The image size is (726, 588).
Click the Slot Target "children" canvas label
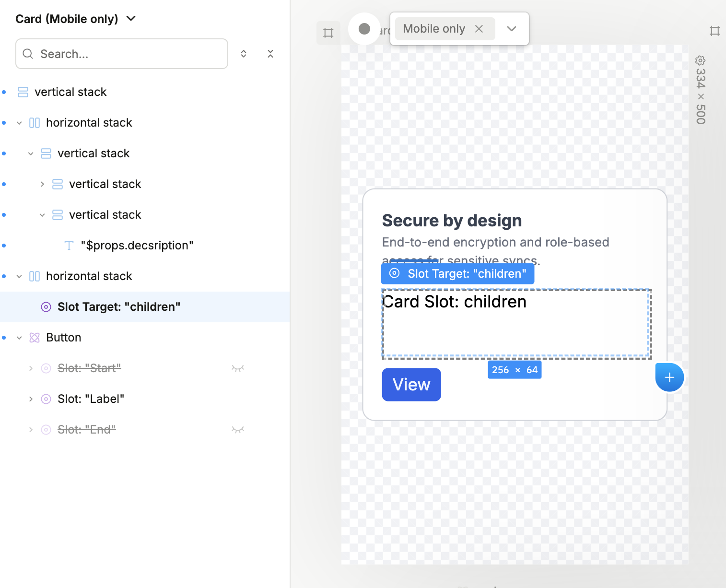coord(457,274)
